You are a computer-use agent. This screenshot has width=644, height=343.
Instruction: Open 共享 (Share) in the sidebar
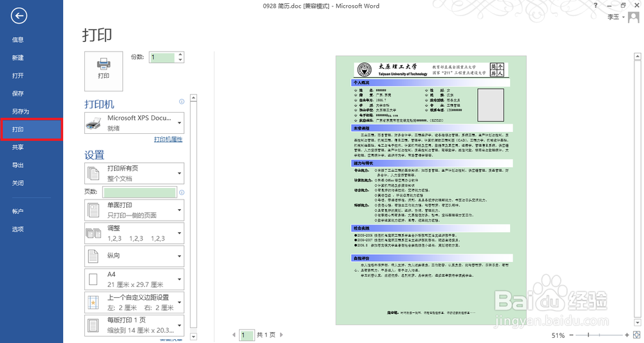(x=17, y=147)
